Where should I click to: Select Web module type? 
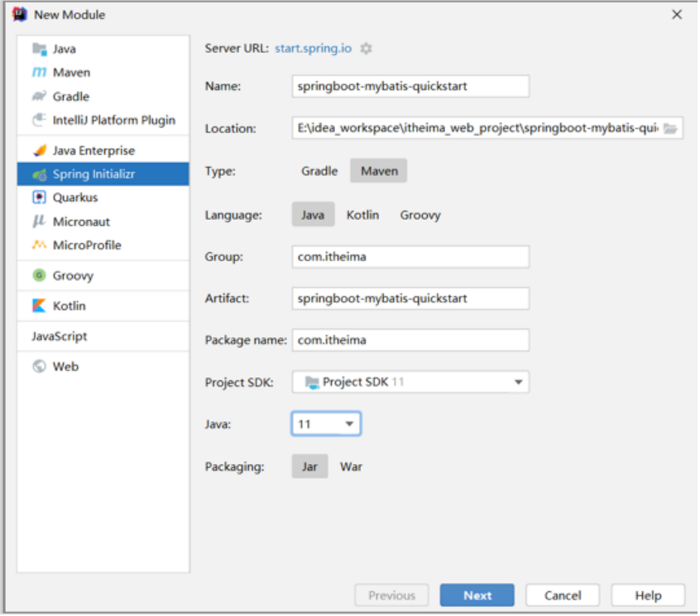(103, 366)
